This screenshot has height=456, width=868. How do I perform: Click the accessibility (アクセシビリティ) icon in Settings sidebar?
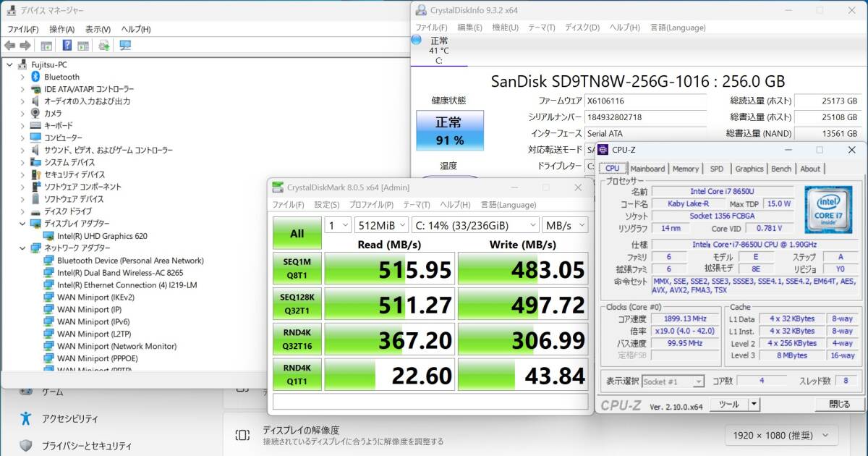[26, 418]
